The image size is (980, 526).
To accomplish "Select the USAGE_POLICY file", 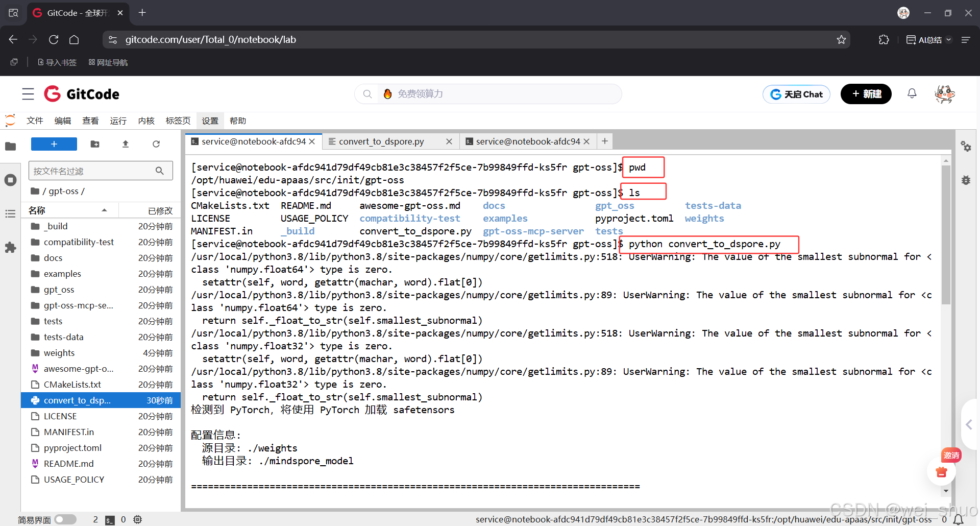I will click(x=101, y=480).
